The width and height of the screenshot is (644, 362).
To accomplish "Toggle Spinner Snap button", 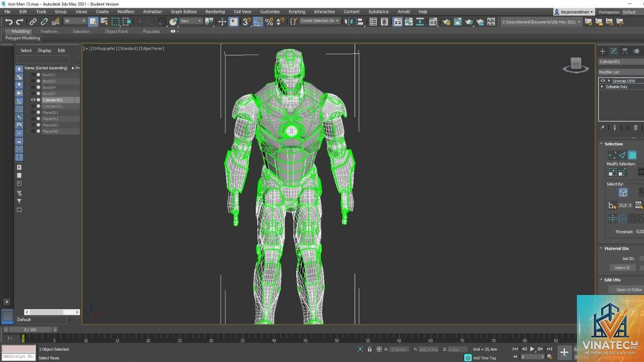I will pyautogui.click(x=280, y=21).
